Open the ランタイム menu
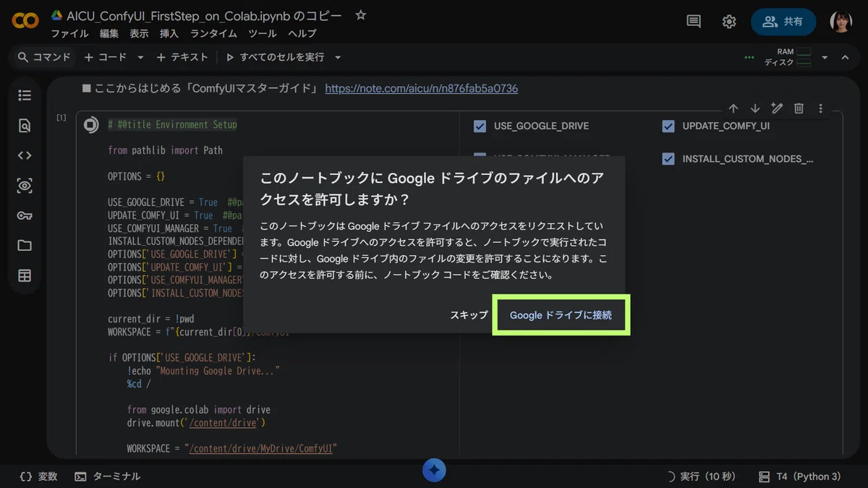Image resolution: width=868 pixels, height=488 pixels. click(213, 33)
